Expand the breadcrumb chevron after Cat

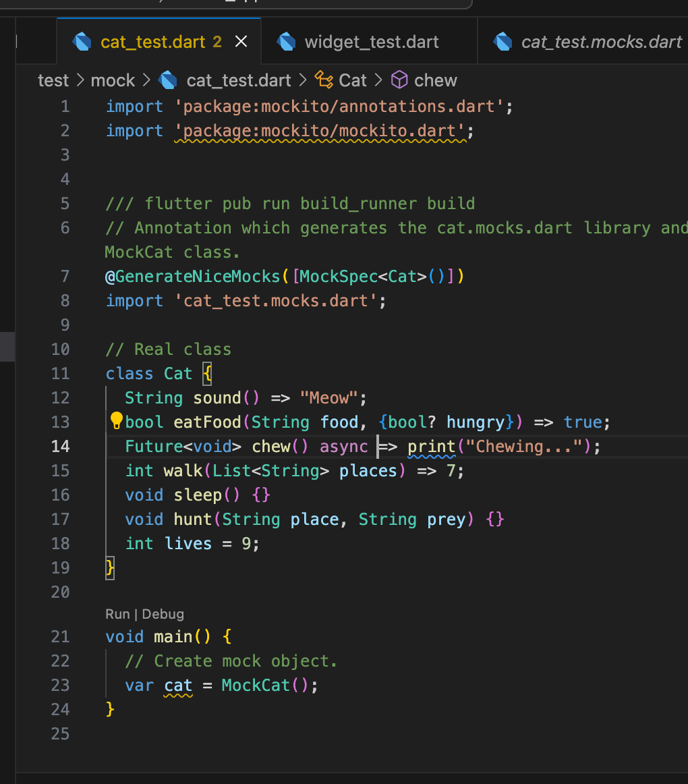click(378, 80)
